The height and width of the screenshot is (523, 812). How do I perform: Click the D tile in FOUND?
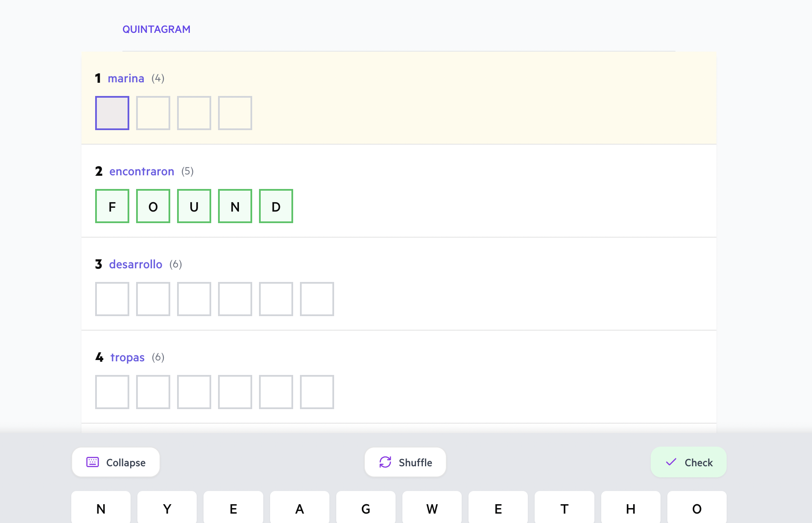[x=276, y=206]
